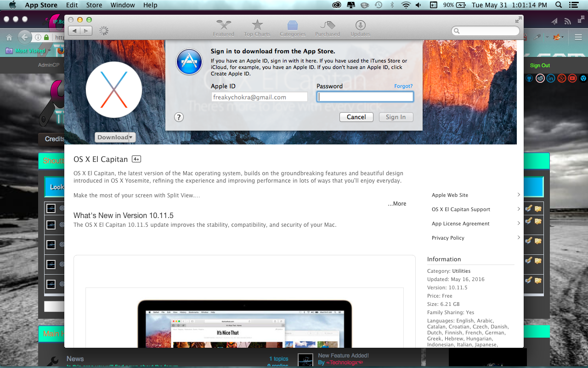
Task: Open the Help menu
Action: pyautogui.click(x=150, y=5)
